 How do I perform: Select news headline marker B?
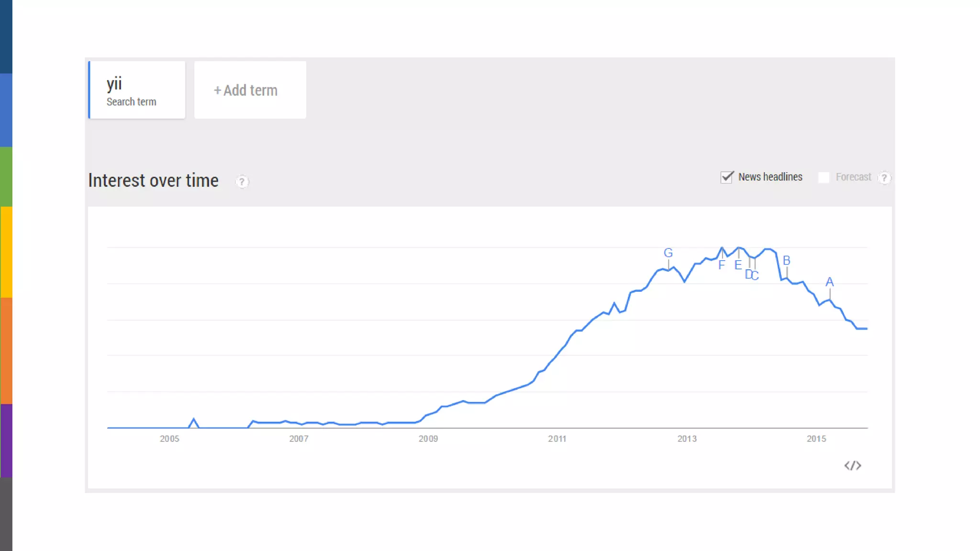(786, 261)
